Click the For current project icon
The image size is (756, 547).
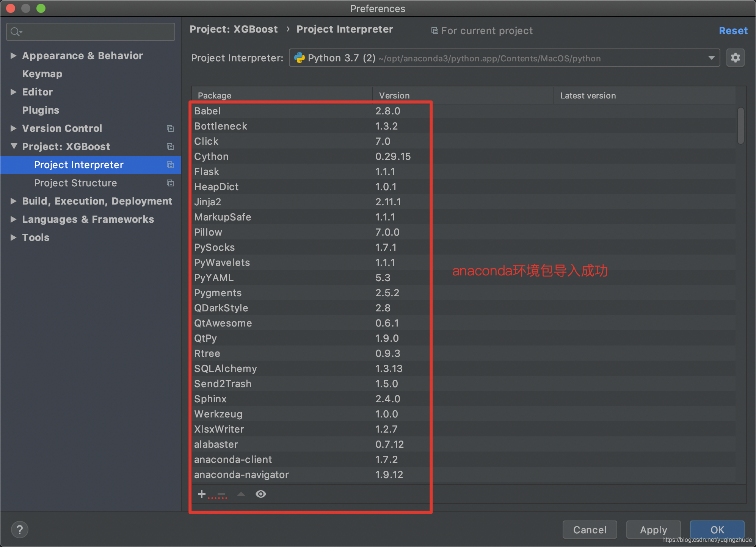435,31
